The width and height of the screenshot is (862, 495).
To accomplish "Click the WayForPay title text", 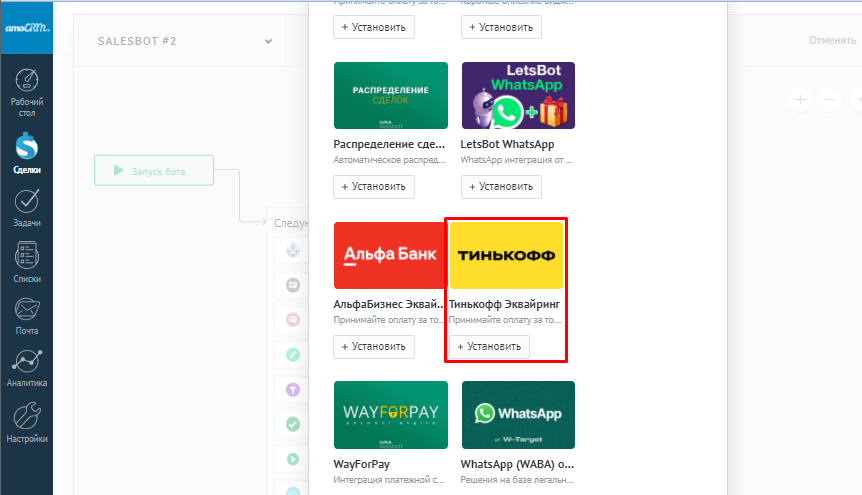I will [x=361, y=464].
